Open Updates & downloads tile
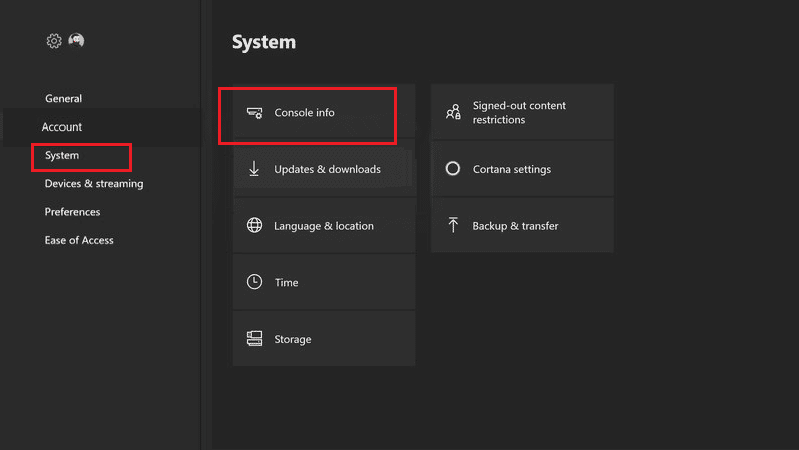799x450 pixels. click(x=324, y=170)
